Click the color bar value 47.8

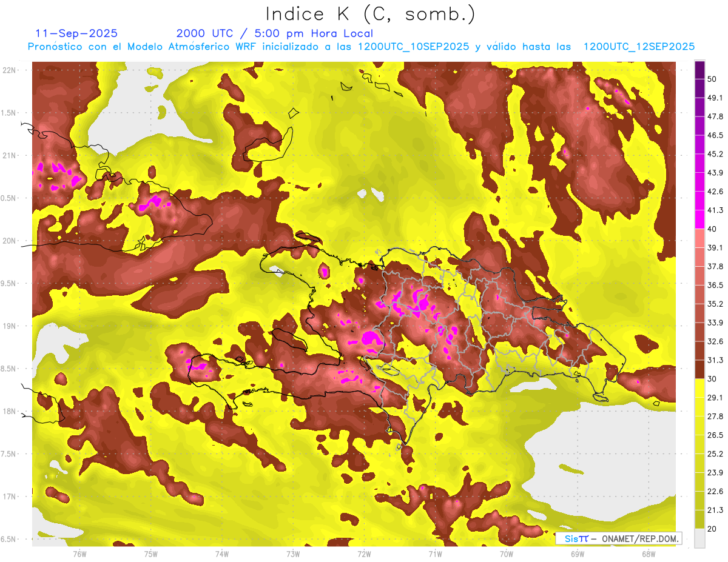(x=714, y=116)
